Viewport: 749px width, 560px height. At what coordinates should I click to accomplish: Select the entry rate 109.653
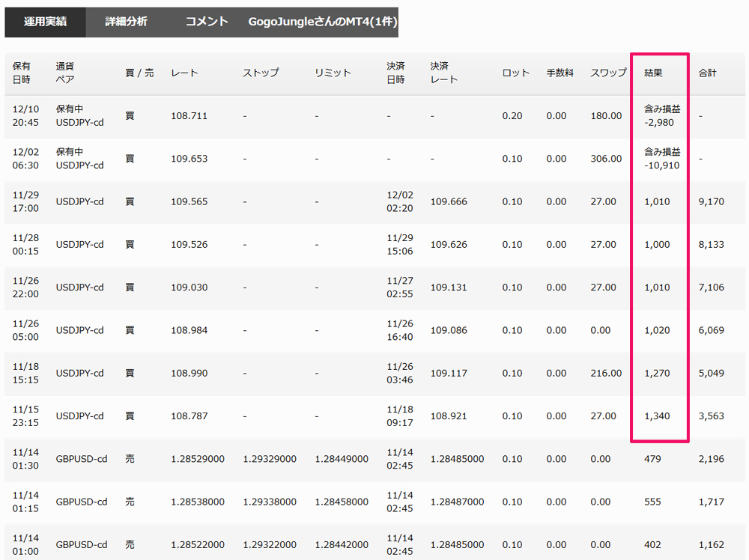189,159
